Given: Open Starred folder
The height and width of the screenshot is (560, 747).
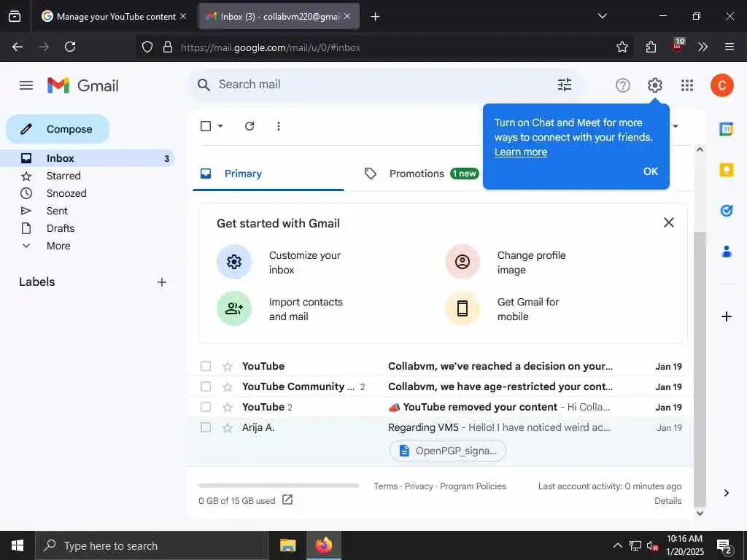Looking at the screenshot, I should (x=88, y=176).
